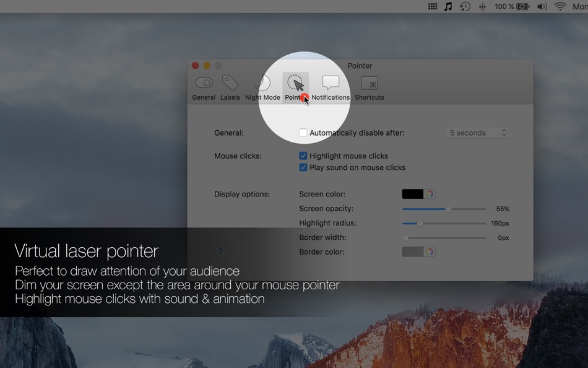Open the Shortcuts tab
This screenshot has height=368, width=588.
[370, 88]
